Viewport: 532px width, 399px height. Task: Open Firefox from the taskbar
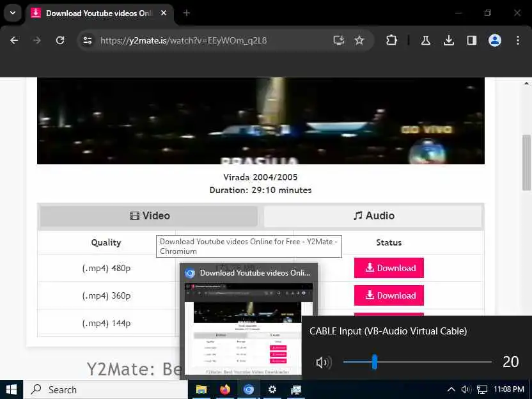[x=225, y=389]
